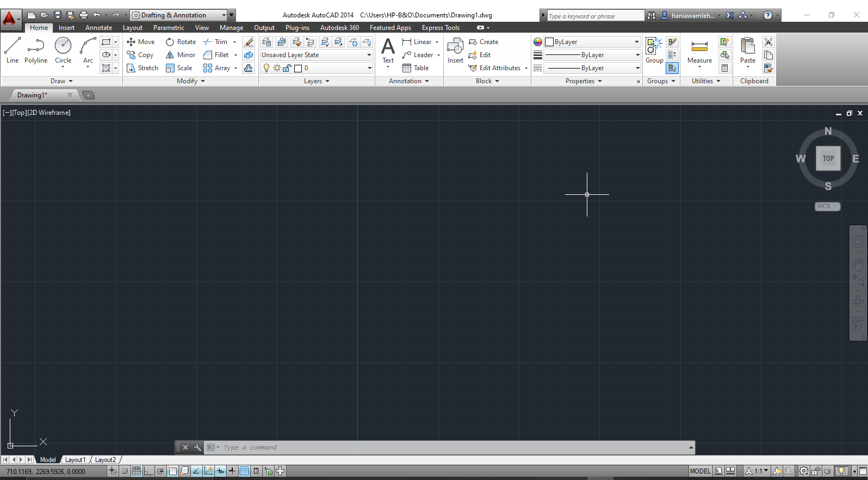Use the Mirror command
The height and width of the screenshot is (480, 868).
pos(181,55)
